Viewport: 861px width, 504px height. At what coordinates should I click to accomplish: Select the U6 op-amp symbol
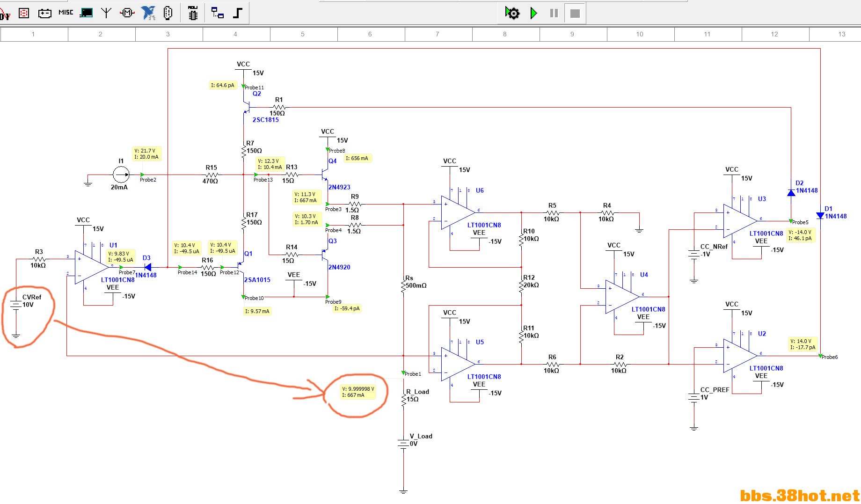tap(458, 212)
